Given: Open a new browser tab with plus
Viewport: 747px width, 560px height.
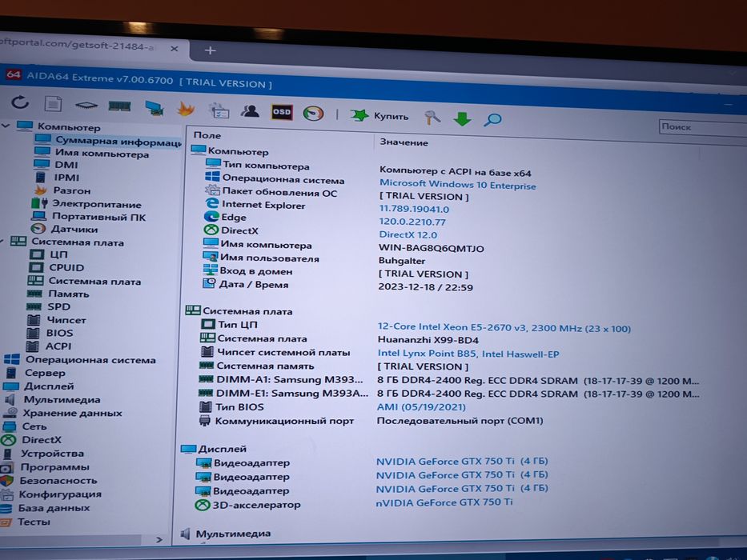Looking at the screenshot, I should coord(210,50).
